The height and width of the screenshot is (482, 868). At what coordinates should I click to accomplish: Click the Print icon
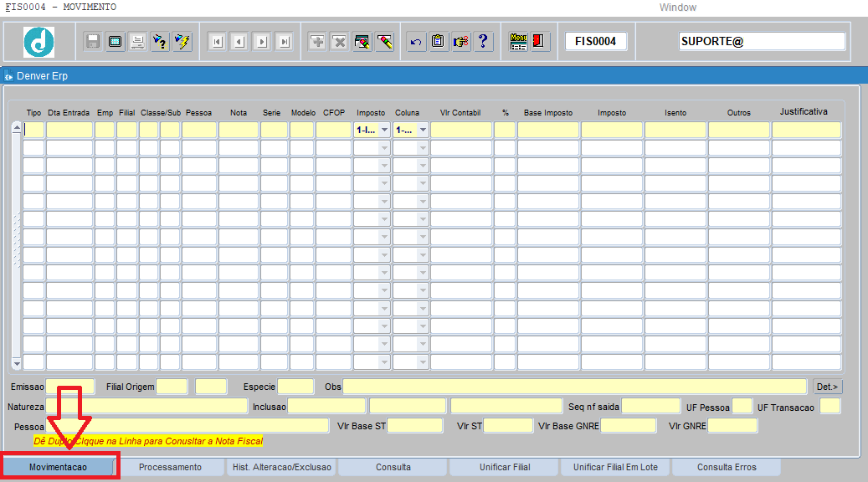137,42
